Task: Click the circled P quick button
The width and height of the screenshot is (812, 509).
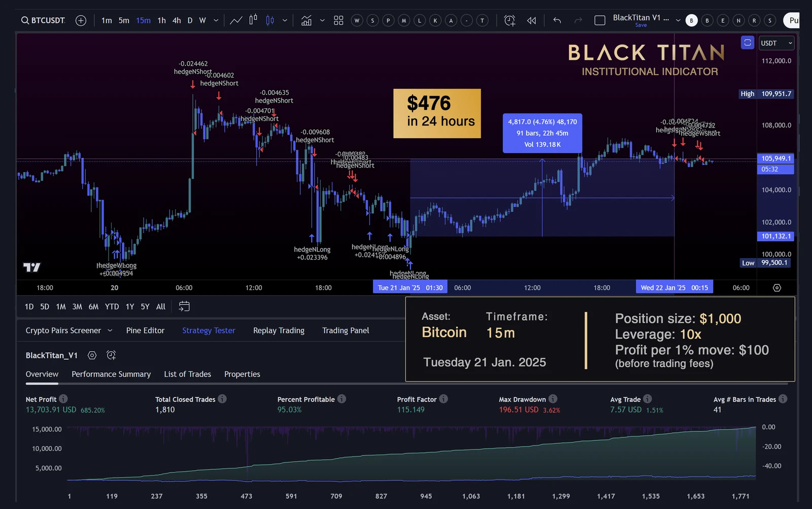Action: point(388,20)
